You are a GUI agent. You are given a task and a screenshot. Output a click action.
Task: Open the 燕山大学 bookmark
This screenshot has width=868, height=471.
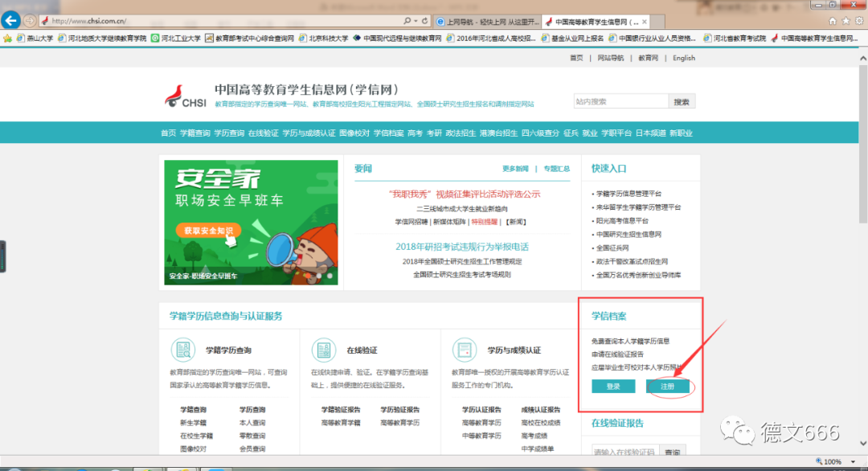35,39
